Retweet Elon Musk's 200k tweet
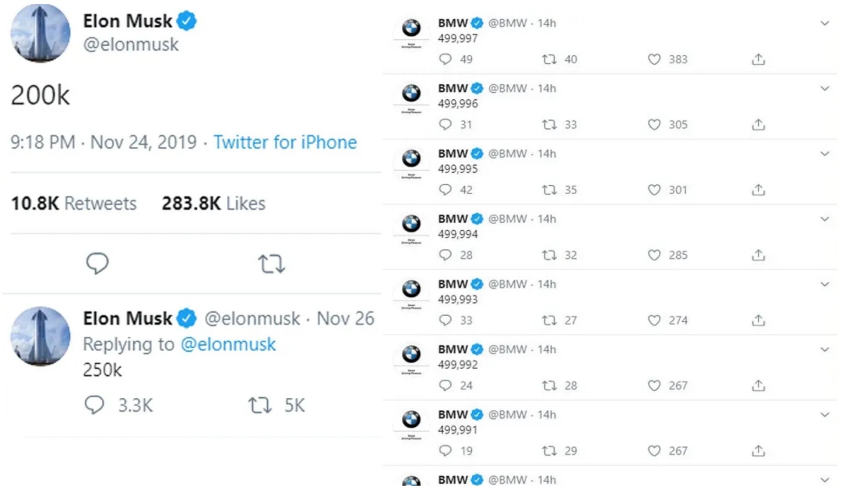 click(x=271, y=264)
